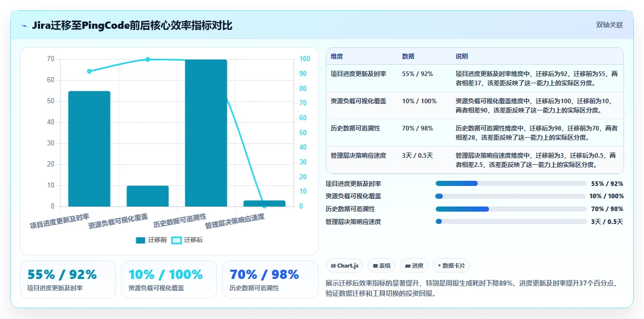
Task: Click the 双轴关联 label in header
Action: (x=610, y=25)
